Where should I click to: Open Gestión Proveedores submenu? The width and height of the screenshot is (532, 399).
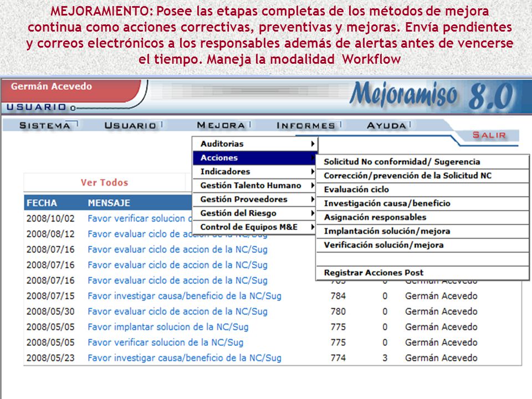255,199
